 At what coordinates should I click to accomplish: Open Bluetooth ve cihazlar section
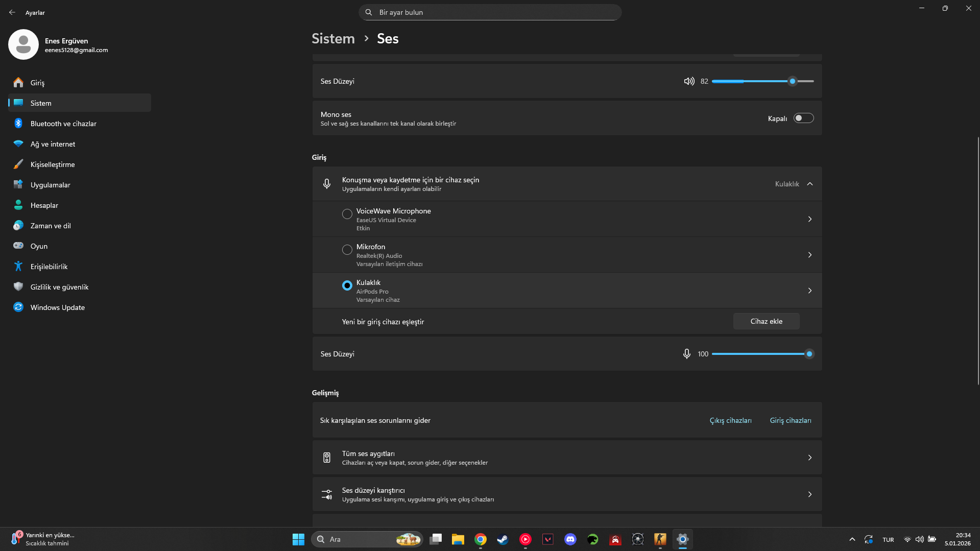(63, 124)
